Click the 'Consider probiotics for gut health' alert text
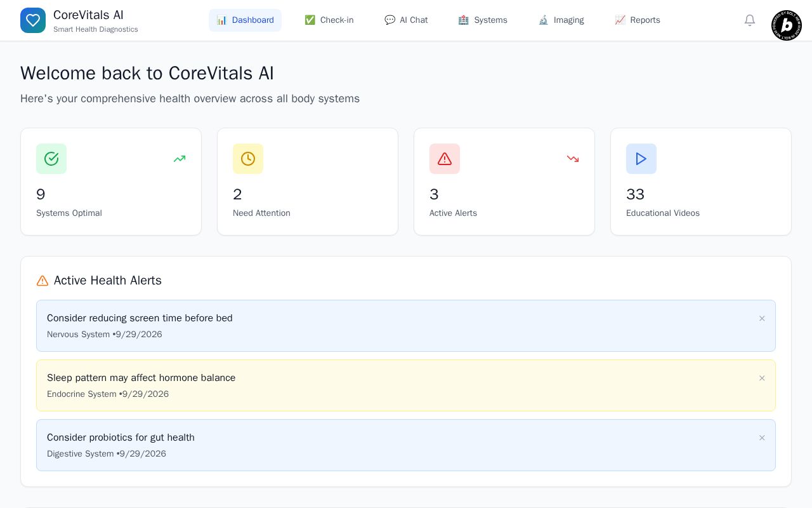 coord(121,438)
